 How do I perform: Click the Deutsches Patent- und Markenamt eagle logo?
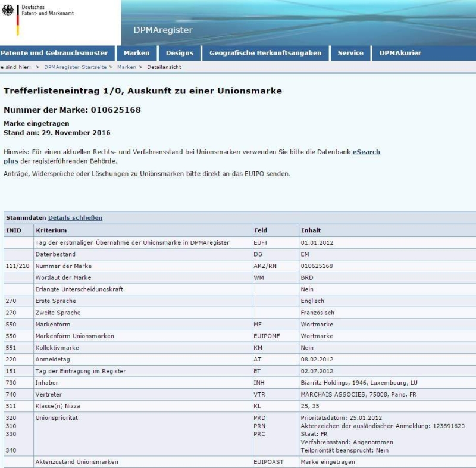pos(8,10)
